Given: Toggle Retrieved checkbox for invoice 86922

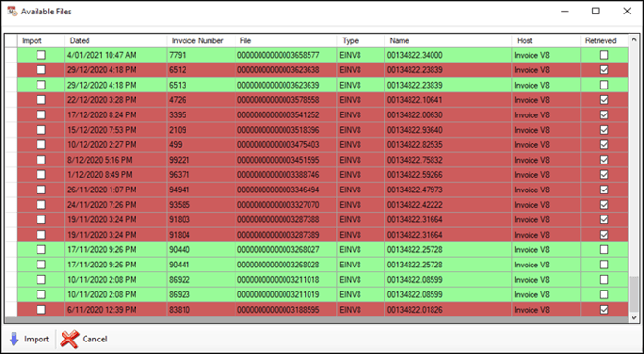Looking at the screenshot, I should tap(604, 280).
